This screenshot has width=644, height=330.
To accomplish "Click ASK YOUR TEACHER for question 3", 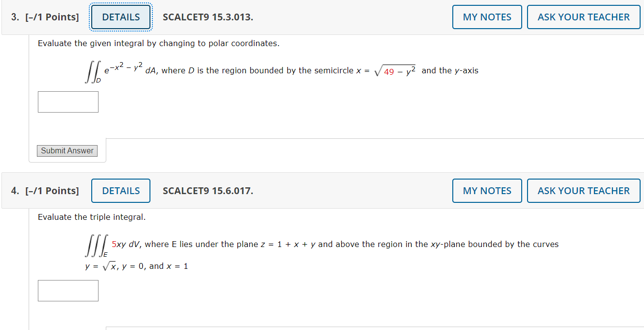I will (x=583, y=16).
